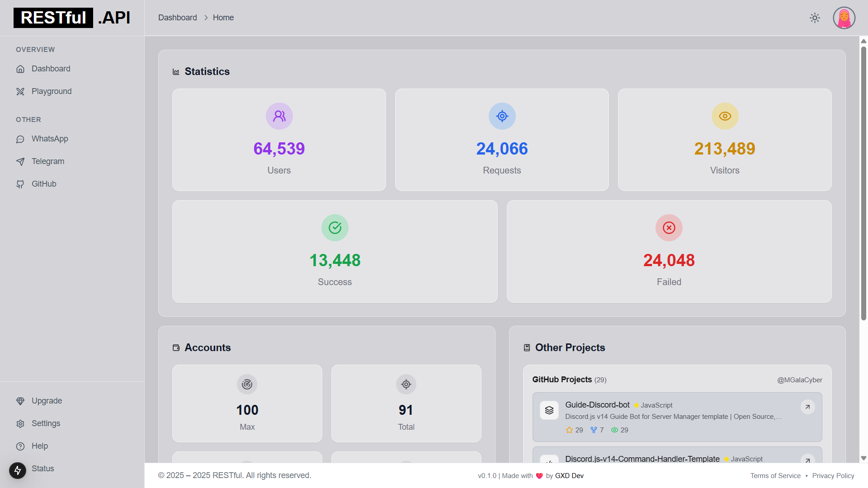Open the Playground sidebar item
Viewport: 868px width, 488px height.
[x=51, y=91]
